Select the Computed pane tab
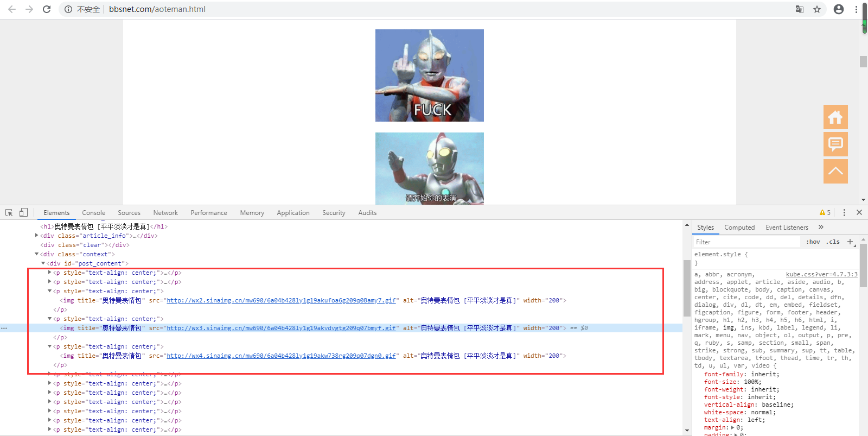Viewport: 868px width, 436px height. coord(739,228)
